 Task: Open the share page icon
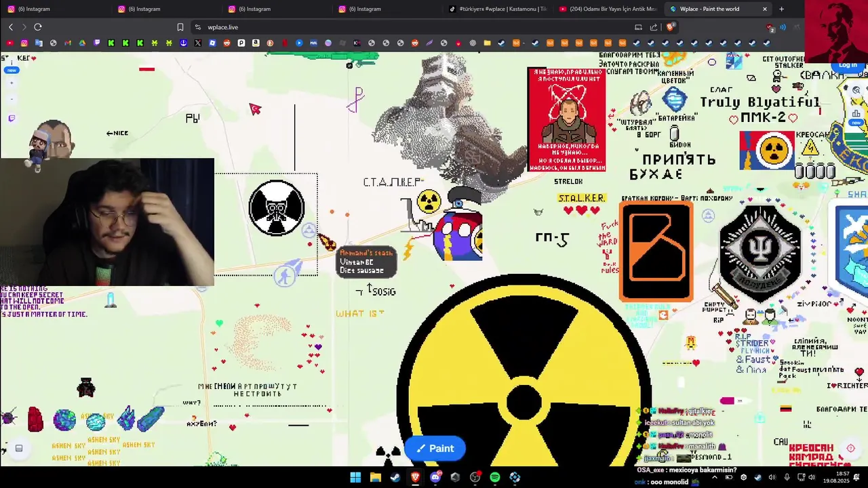(x=654, y=27)
